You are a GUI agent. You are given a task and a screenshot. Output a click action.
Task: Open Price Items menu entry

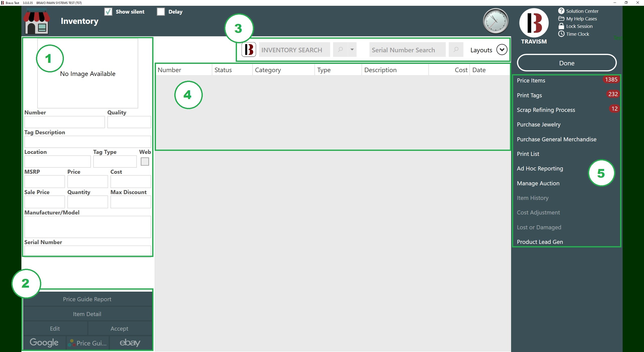tap(531, 80)
